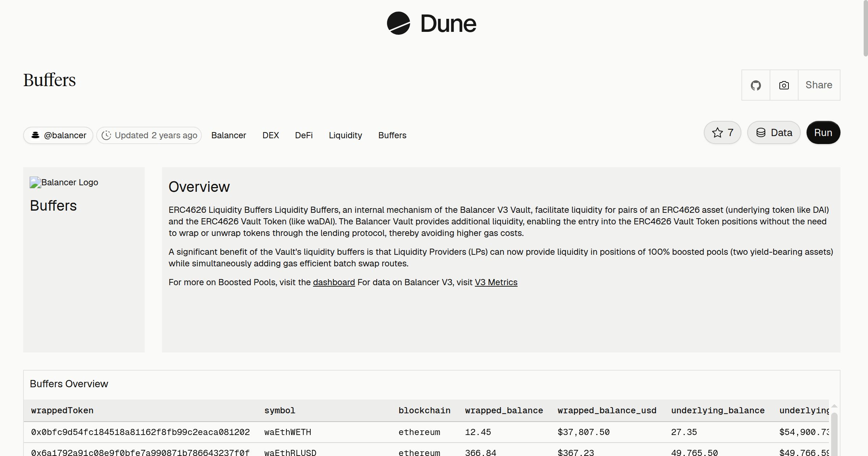Open the Data button
Viewport: 868px width, 456px height.
(774, 132)
